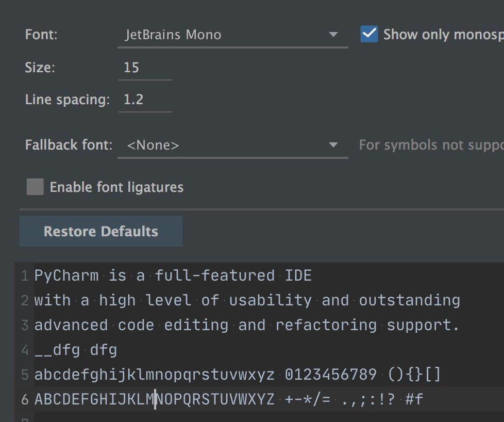Click preview line 'PyCharm is a full-featured IDE'
The image size is (504, 422).
click(x=173, y=276)
